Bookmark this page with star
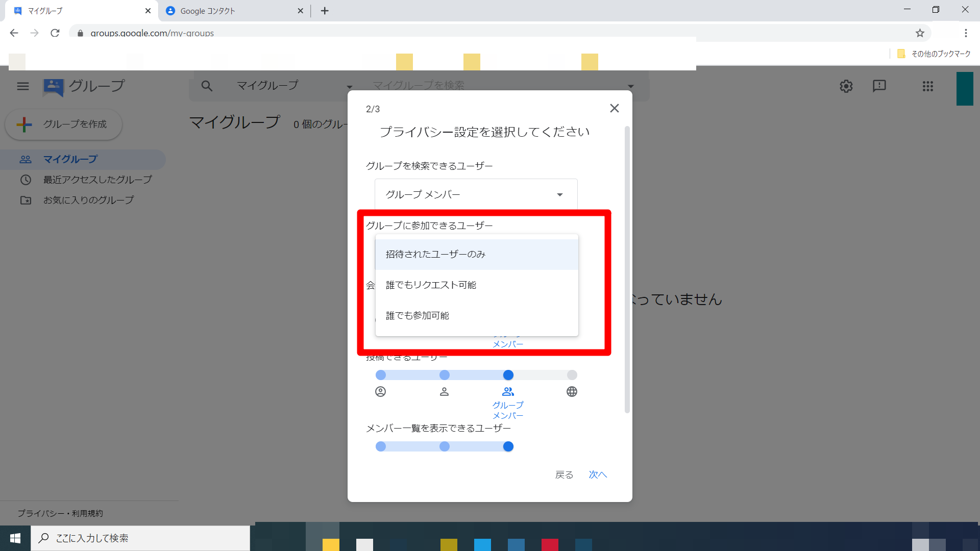 click(920, 33)
